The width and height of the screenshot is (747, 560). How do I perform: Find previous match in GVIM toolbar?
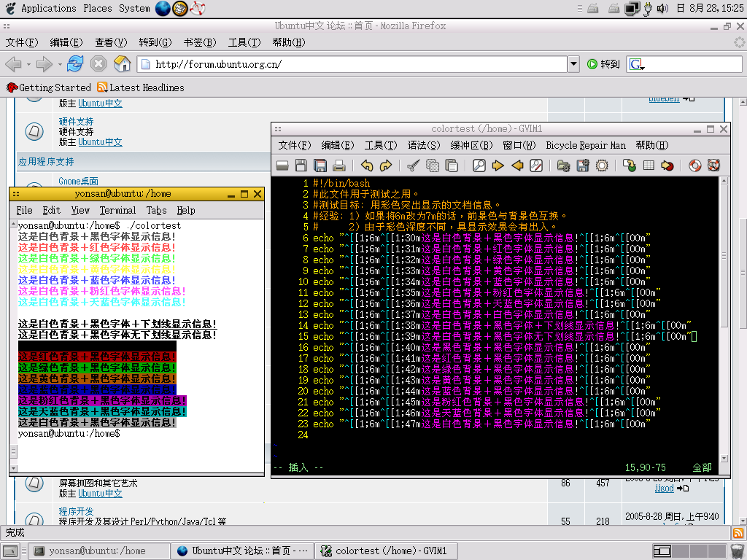pos(517,166)
